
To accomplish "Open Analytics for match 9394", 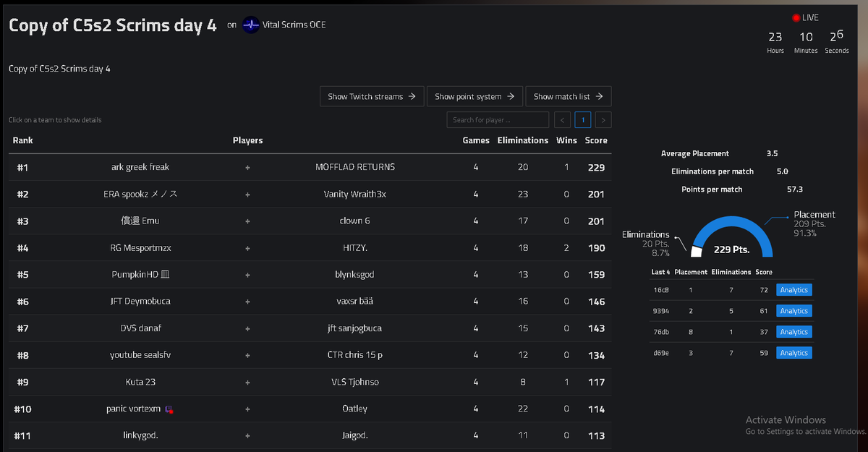I will [793, 311].
